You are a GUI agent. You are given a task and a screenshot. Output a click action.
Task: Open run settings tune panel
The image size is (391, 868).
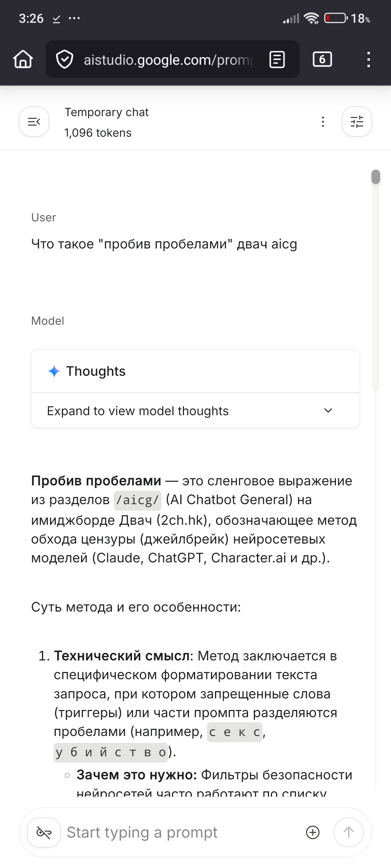(357, 122)
